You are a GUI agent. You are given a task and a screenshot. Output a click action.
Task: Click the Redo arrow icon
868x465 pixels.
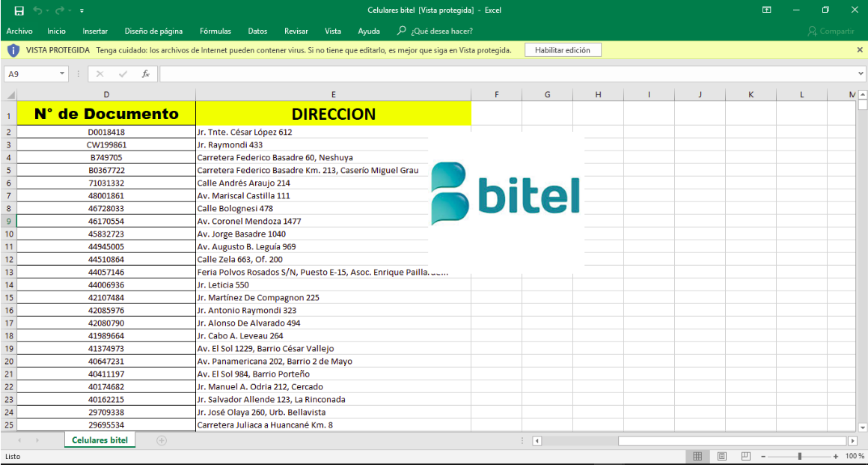61,10
